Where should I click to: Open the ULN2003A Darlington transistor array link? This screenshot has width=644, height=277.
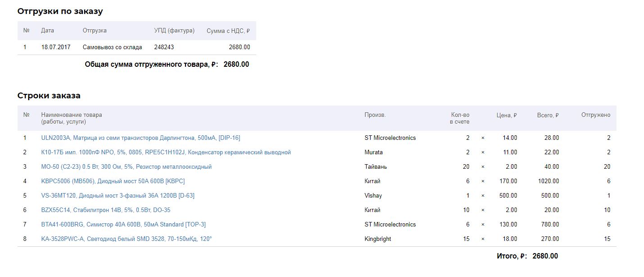pos(141,138)
